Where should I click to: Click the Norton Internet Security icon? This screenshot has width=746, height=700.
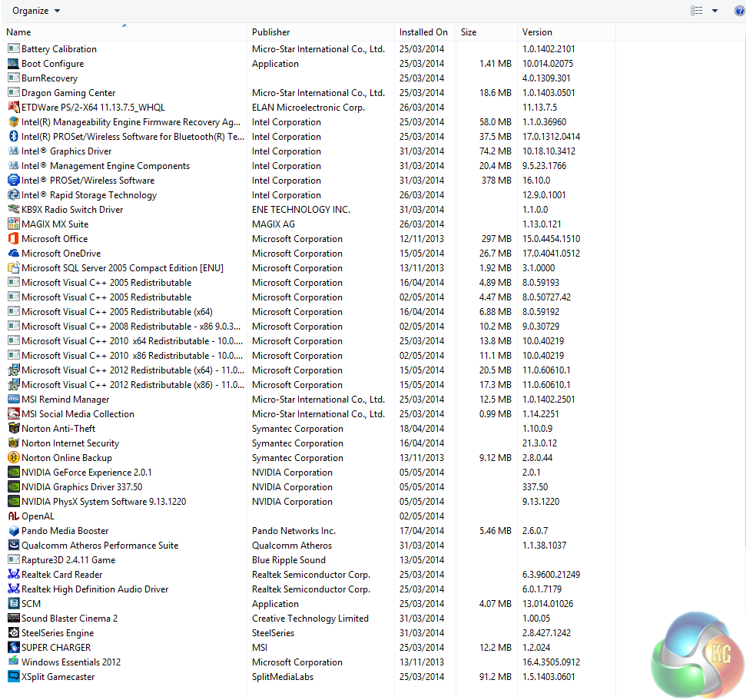click(x=14, y=443)
